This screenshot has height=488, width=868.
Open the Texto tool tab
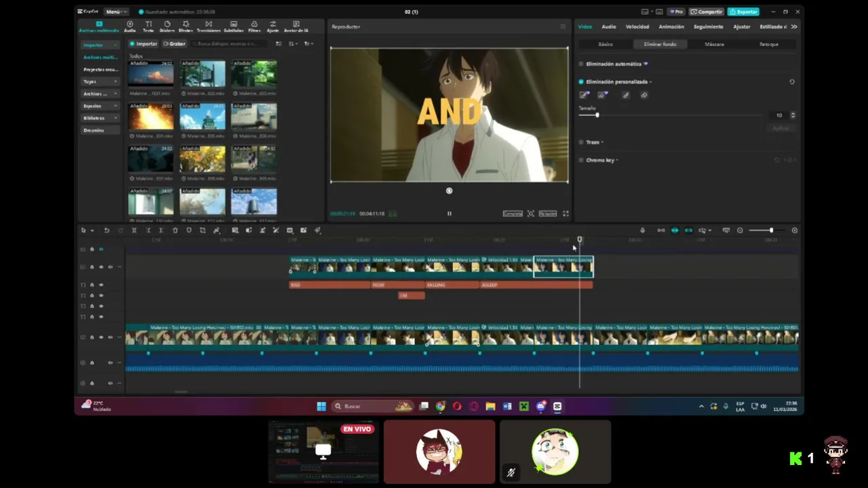(x=148, y=26)
